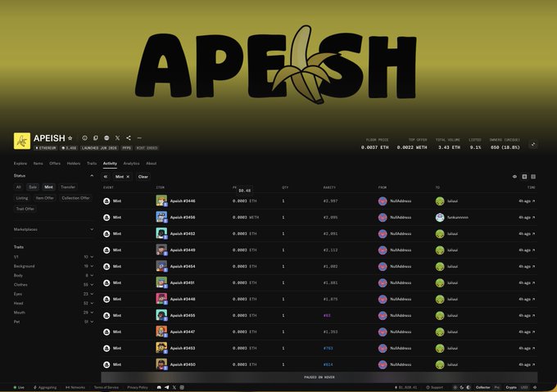Open the Explore tab
Viewport: 557px width, 392px height.
[x=20, y=164]
